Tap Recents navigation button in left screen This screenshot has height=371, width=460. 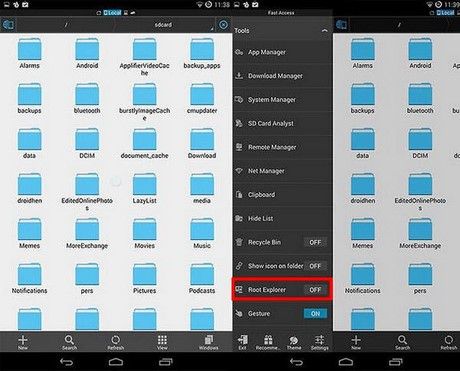coord(165,362)
